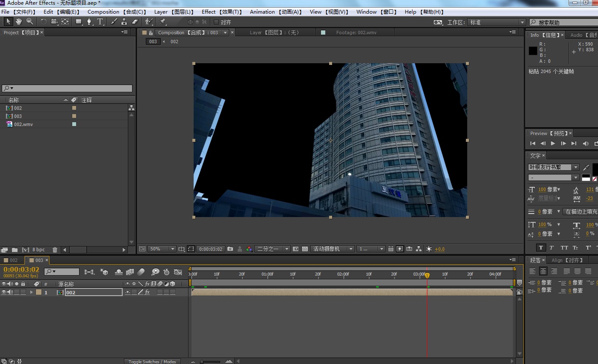Open the 叶根友行书繁 font dropdown
598x364 pixels.
coord(576,167)
